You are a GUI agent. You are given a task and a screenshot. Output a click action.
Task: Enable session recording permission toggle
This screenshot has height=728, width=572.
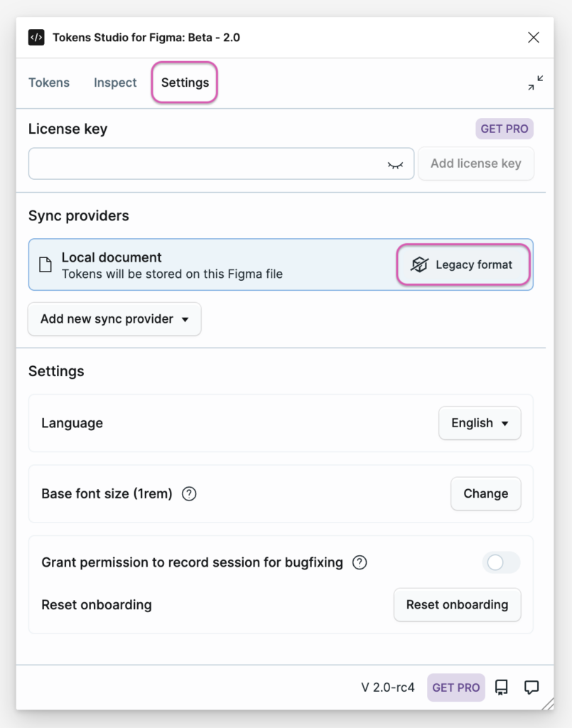pos(501,563)
